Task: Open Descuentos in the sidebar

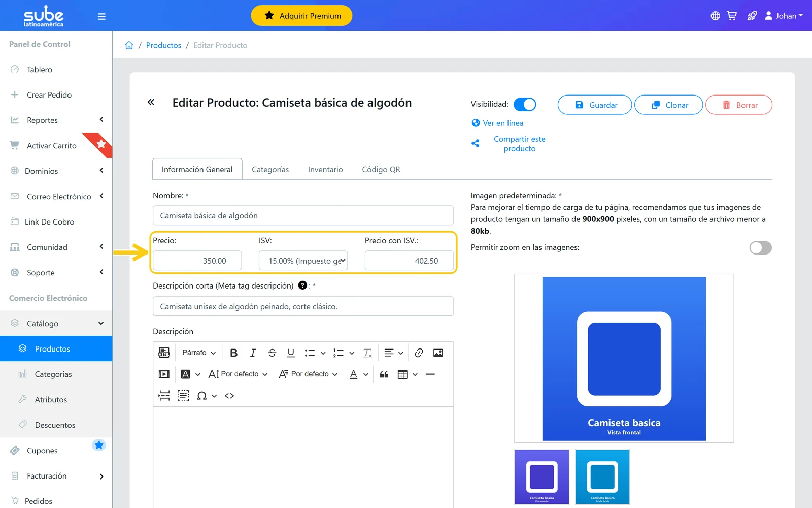Action: [56, 425]
